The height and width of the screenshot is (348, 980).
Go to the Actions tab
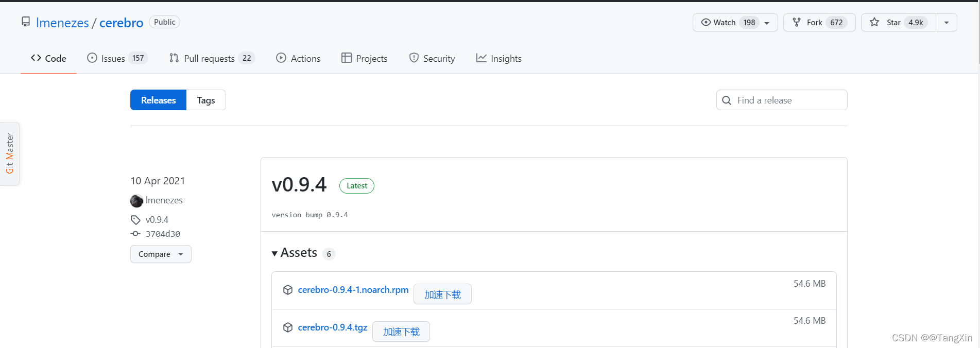click(298, 59)
